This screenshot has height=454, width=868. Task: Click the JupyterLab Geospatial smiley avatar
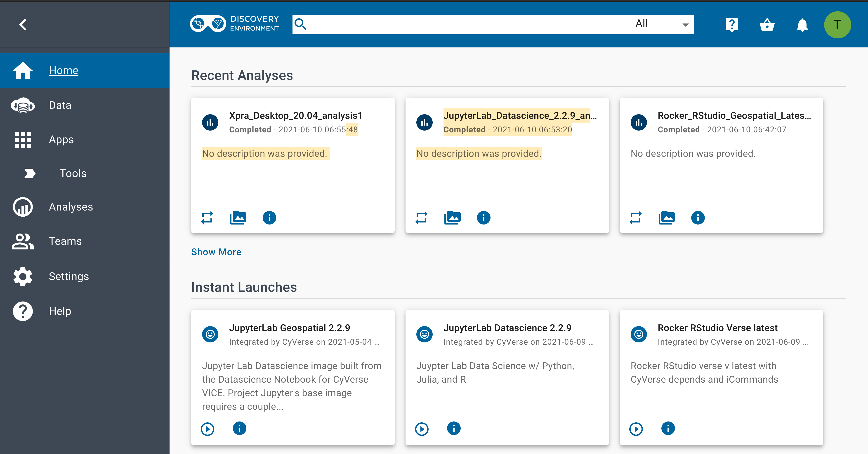click(210, 335)
